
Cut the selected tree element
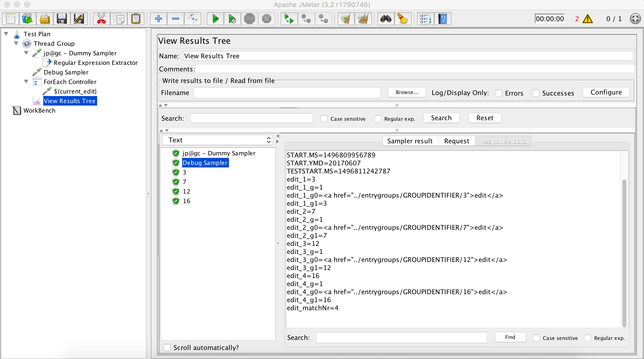click(x=101, y=18)
